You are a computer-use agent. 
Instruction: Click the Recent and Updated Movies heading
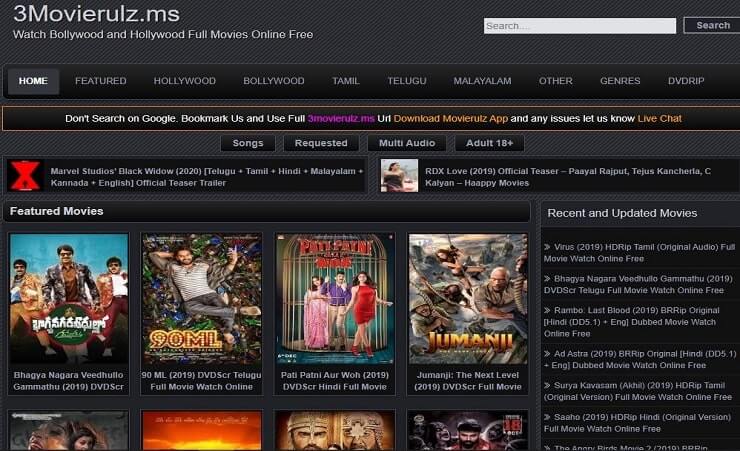[622, 213]
